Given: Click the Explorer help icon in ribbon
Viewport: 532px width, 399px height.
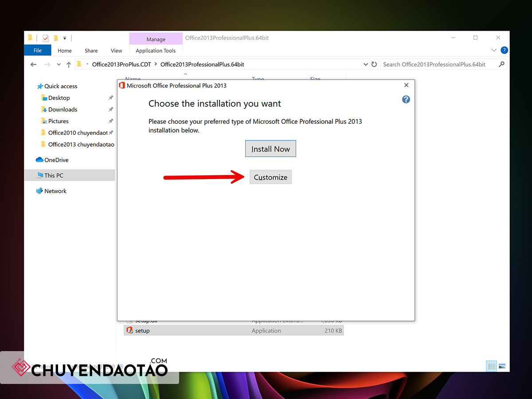Looking at the screenshot, I should pos(504,50).
